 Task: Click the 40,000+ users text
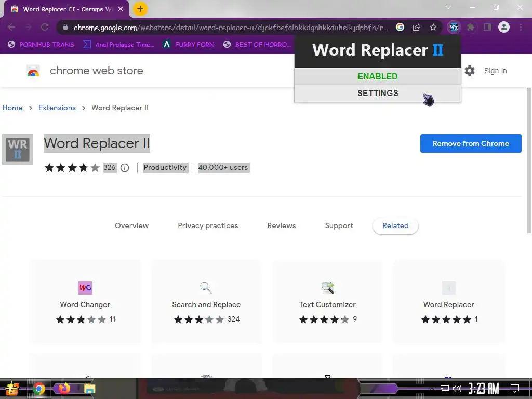(223, 168)
